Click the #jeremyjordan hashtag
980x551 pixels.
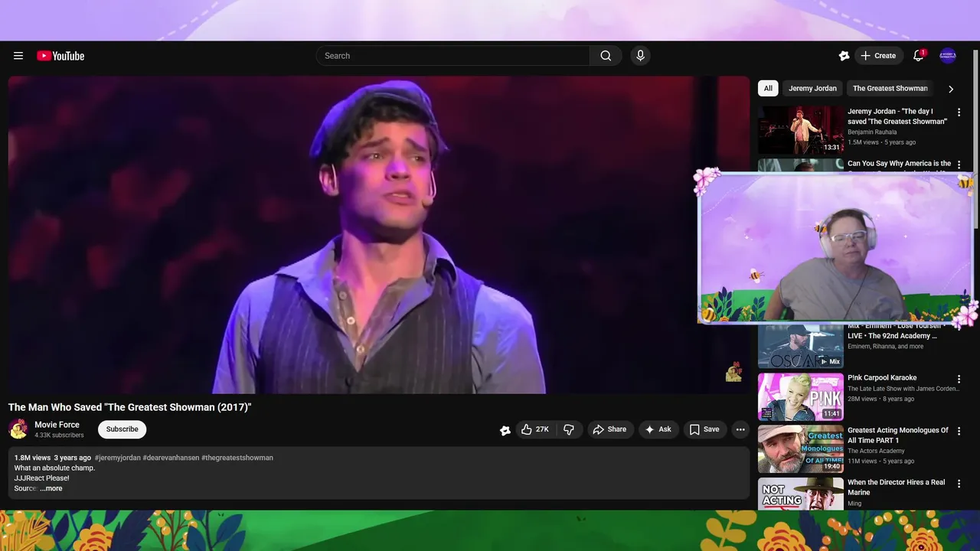(x=117, y=458)
